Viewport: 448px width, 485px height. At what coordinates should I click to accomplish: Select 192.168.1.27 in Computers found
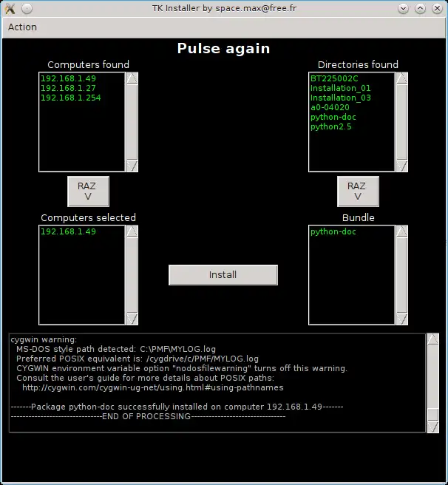click(68, 88)
